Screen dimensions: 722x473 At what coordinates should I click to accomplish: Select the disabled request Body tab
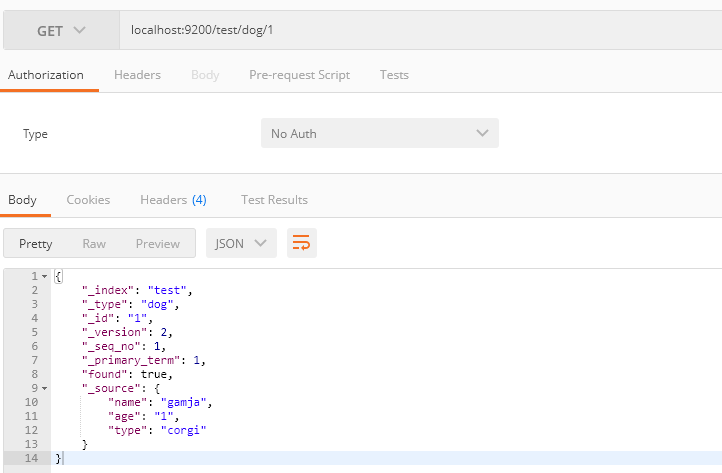pos(205,75)
